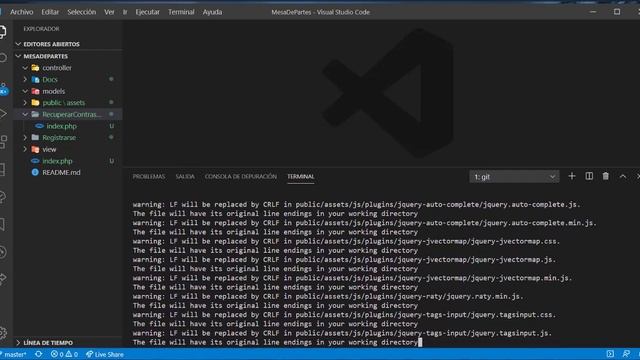Viewport: 640px width, 360px height.
Task: Collapse the models folder chevron
Action: pyautogui.click(x=25, y=91)
